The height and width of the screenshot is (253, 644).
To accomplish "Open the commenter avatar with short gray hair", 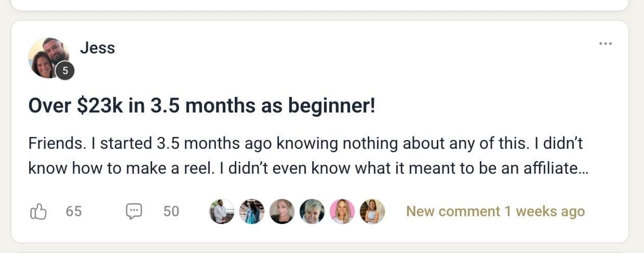I will tap(312, 212).
